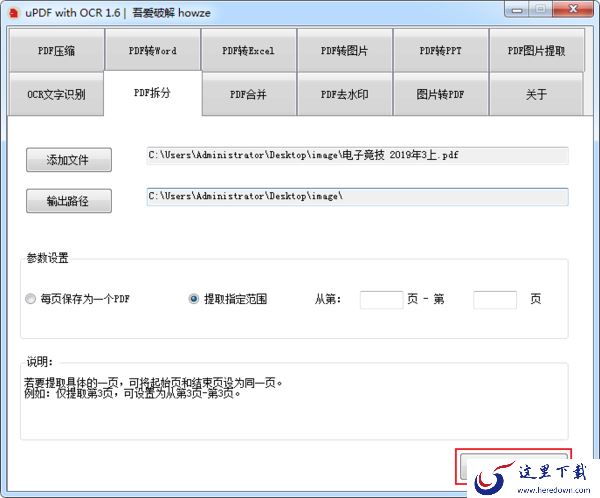
Task: Click the start page number field
Action: click(x=382, y=299)
